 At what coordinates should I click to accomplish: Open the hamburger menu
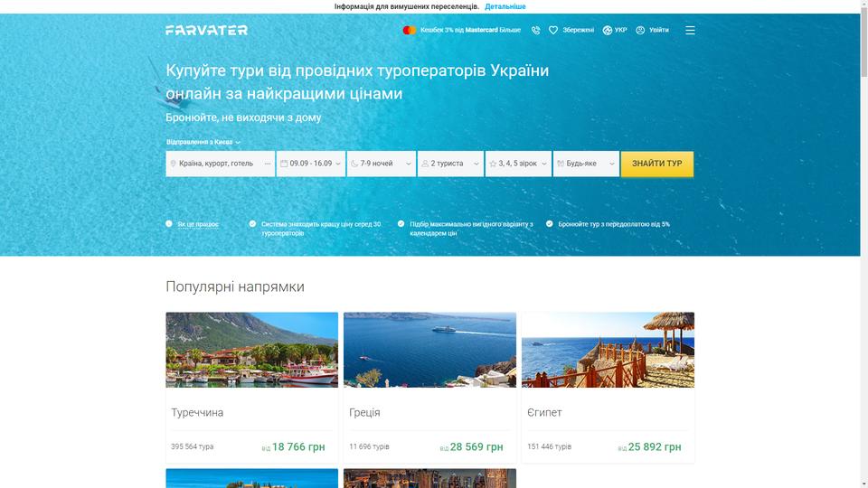click(x=690, y=31)
